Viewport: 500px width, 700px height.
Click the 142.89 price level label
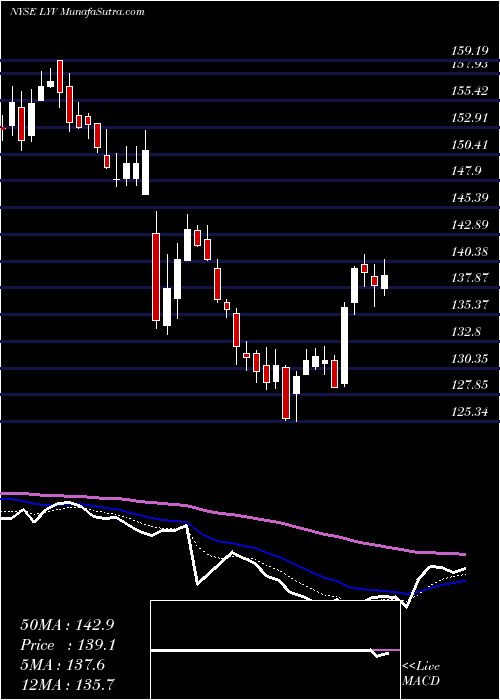click(472, 225)
